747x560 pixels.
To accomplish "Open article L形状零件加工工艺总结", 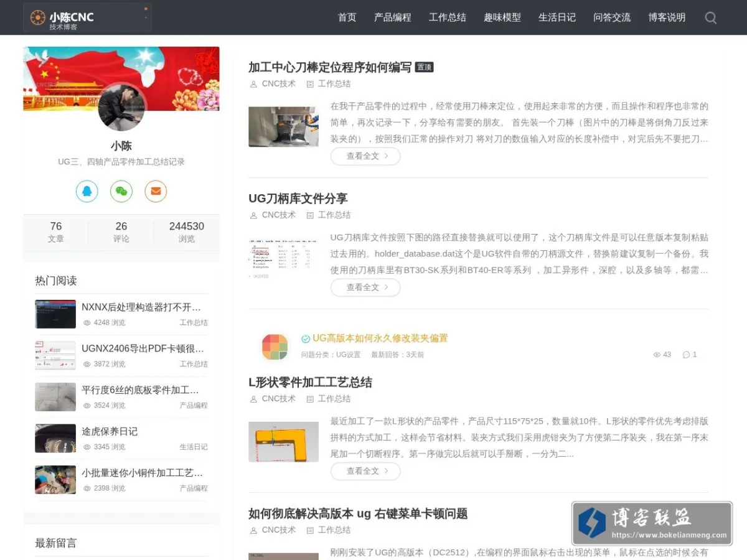I will tap(310, 382).
